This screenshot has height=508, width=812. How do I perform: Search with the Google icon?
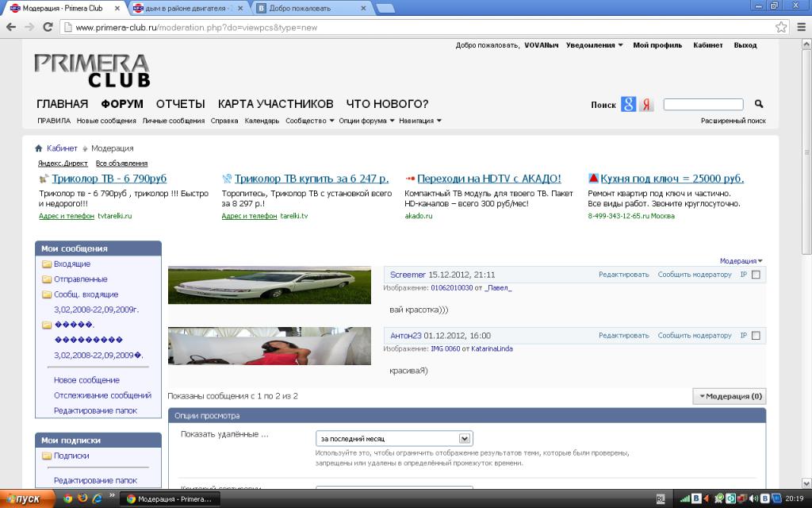click(x=628, y=104)
